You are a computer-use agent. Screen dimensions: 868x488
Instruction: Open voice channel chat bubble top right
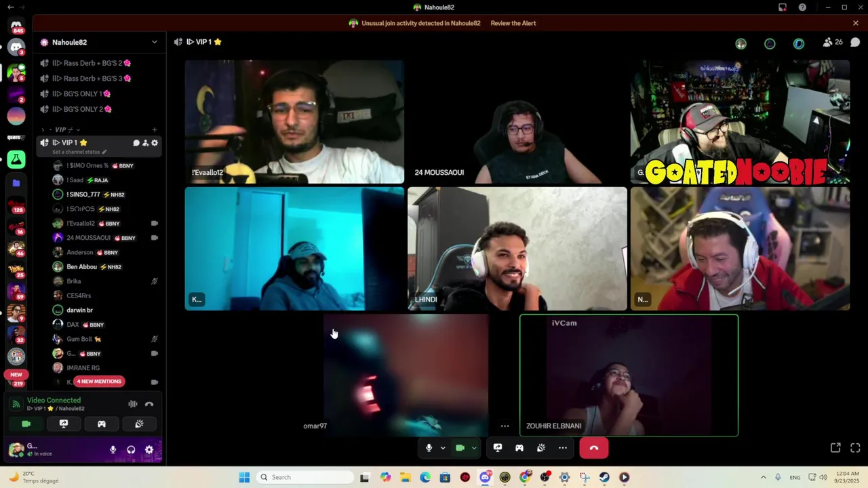[x=855, y=42]
